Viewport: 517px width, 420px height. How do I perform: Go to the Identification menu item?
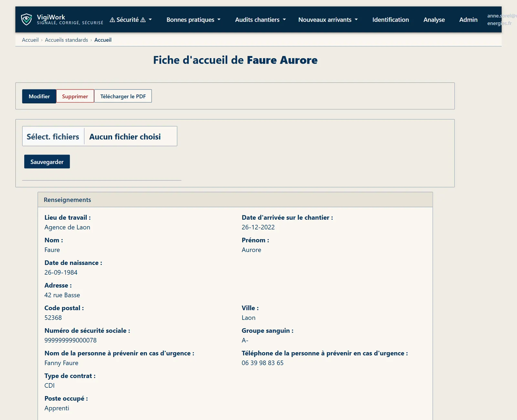390,20
